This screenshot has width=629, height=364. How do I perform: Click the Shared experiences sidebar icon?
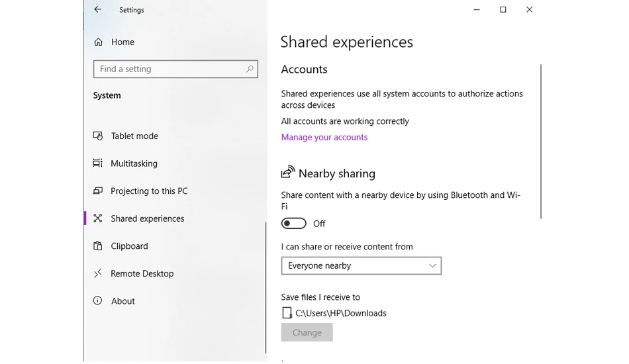coord(98,218)
